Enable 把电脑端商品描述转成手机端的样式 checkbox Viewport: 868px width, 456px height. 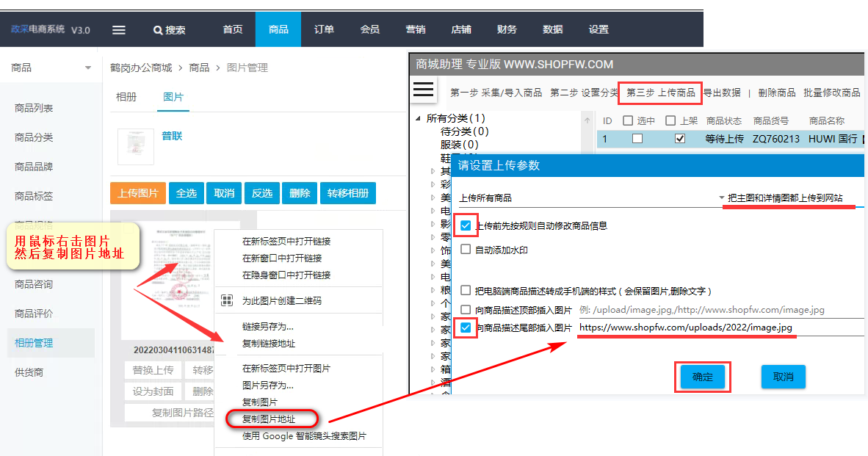click(x=466, y=291)
